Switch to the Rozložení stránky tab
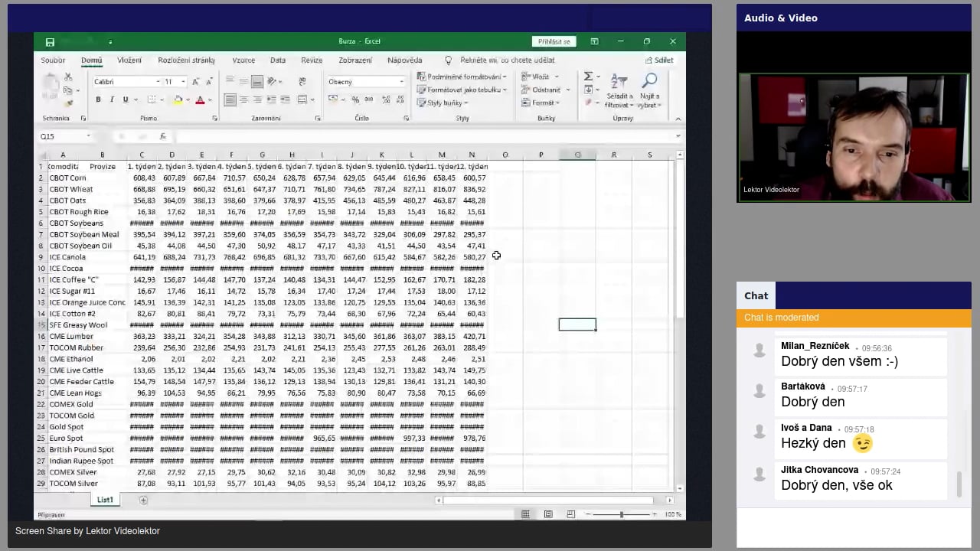 (x=187, y=60)
